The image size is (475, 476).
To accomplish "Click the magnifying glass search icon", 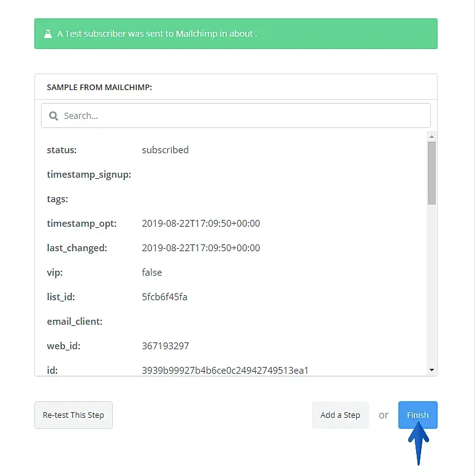I will [x=53, y=116].
